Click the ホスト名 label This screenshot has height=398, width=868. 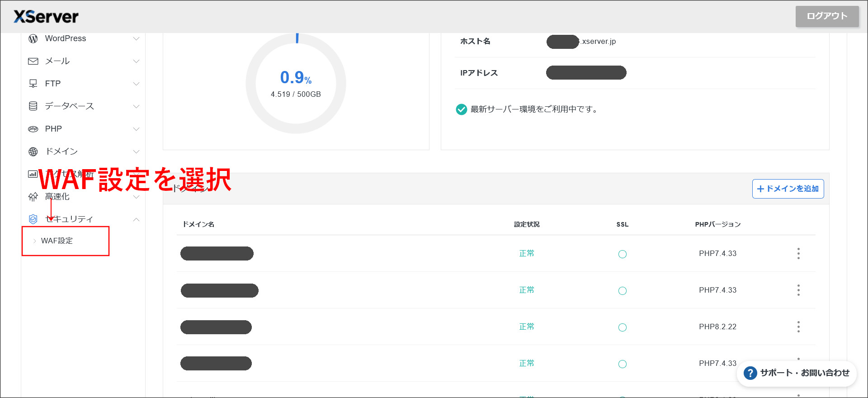click(x=475, y=42)
